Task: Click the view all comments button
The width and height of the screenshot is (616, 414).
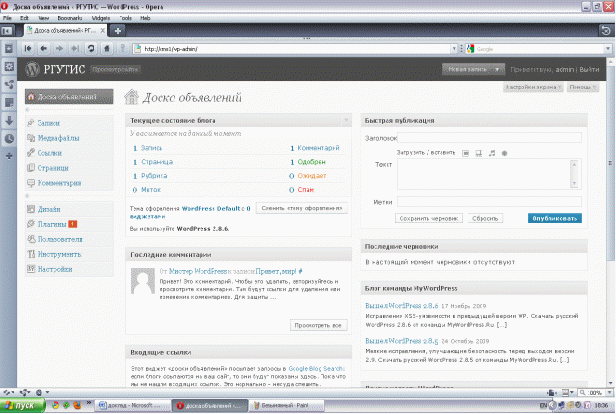Action: 318,325
